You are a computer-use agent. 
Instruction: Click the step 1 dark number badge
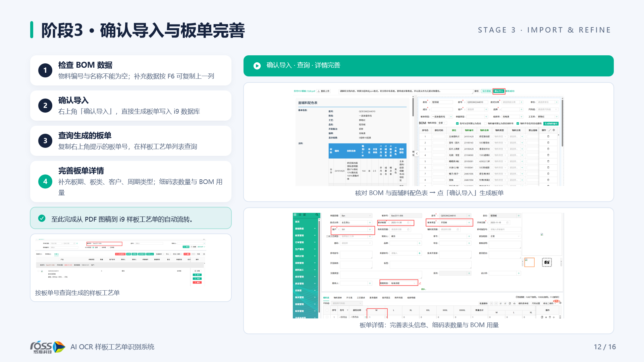coord(45,70)
